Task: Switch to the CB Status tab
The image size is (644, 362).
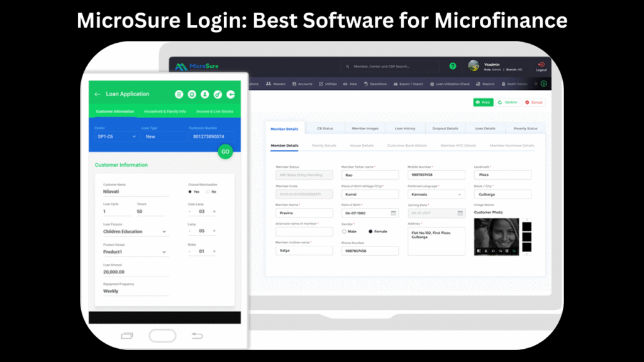Action: (325, 128)
